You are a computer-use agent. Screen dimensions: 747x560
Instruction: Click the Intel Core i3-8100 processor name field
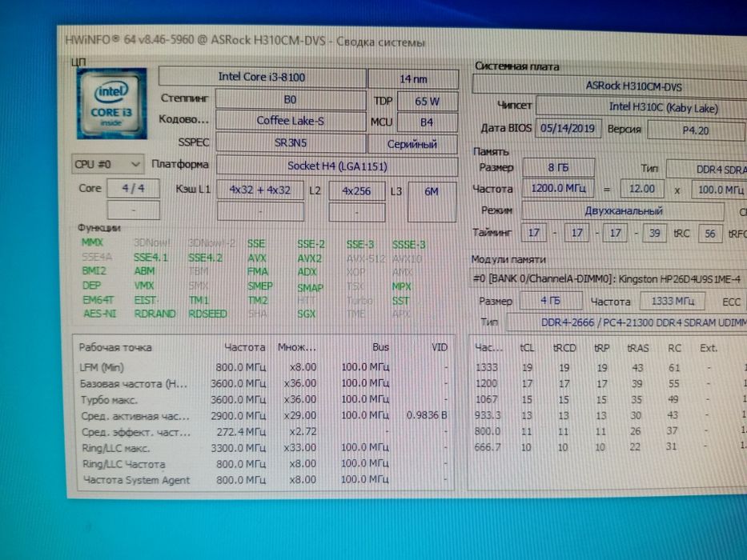[x=262, y=77]
